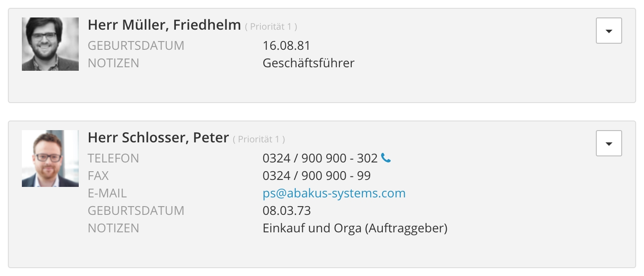This screenshot has width=644, height=276.
Task: Open the ps@abakus-systems.com email link
Action: [x=334, y=193]
